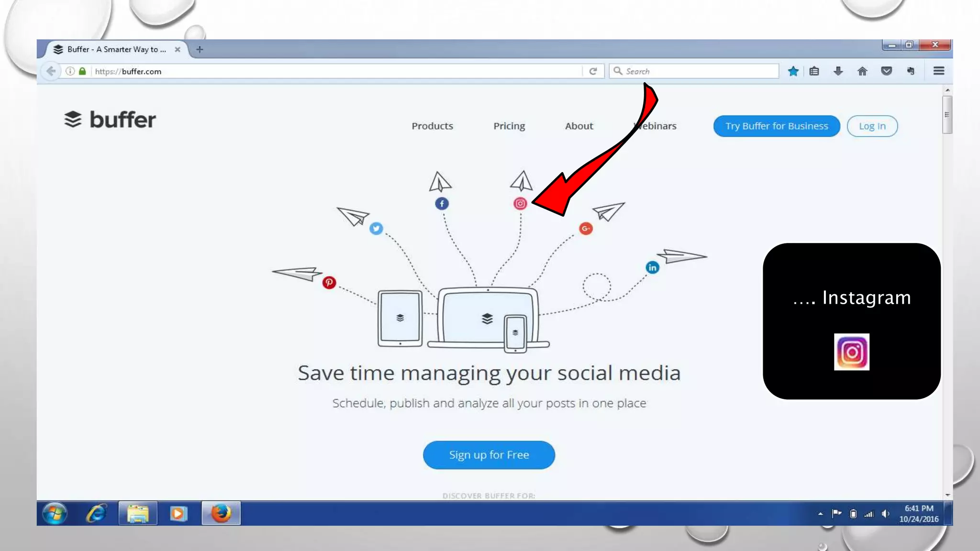Click the Sign up for Free button
Screen dimensions: 980x551
pos(489,455)
